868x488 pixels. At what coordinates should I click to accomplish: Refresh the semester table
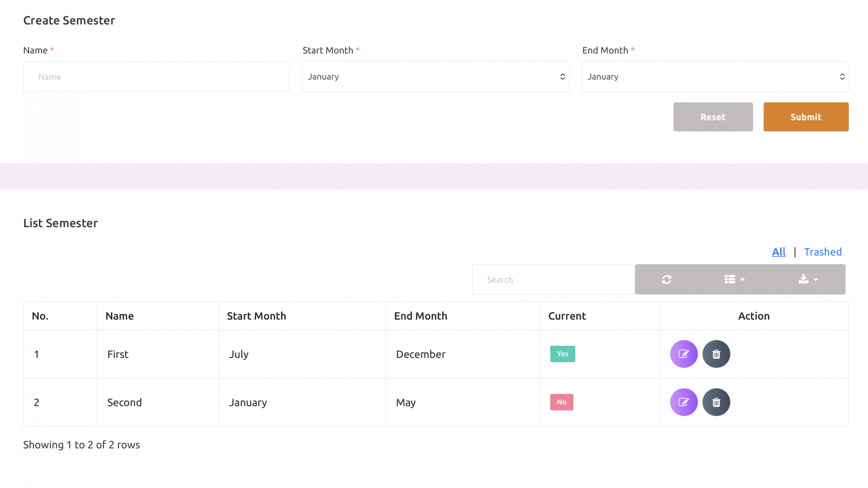pos(666,279)
